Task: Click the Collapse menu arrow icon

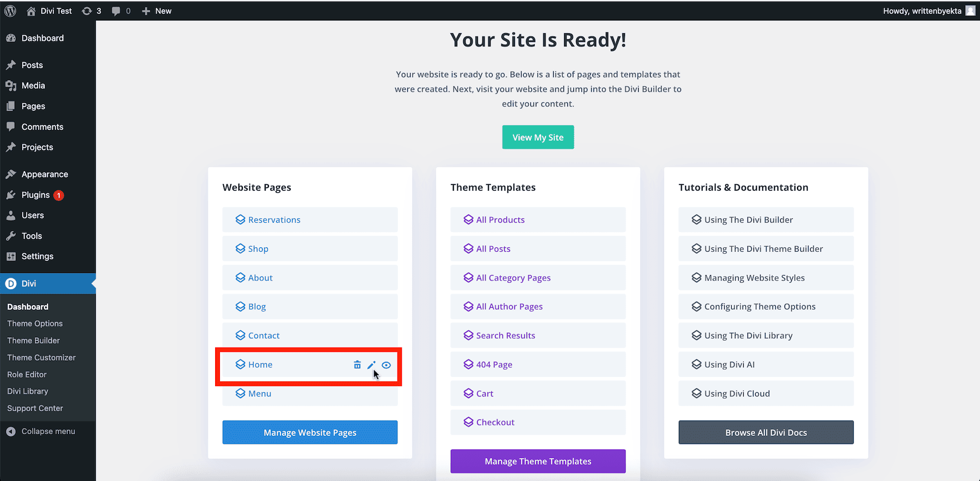Action: 11,431
